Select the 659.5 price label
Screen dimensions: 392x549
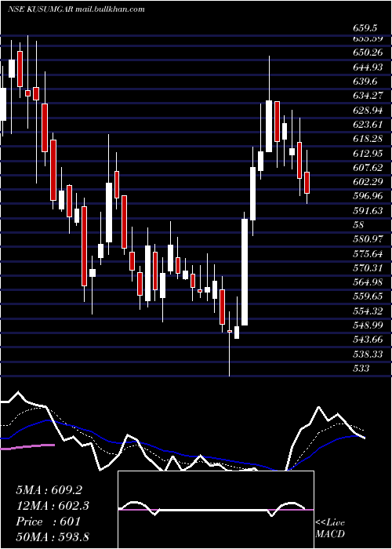[x=365, y=28]
